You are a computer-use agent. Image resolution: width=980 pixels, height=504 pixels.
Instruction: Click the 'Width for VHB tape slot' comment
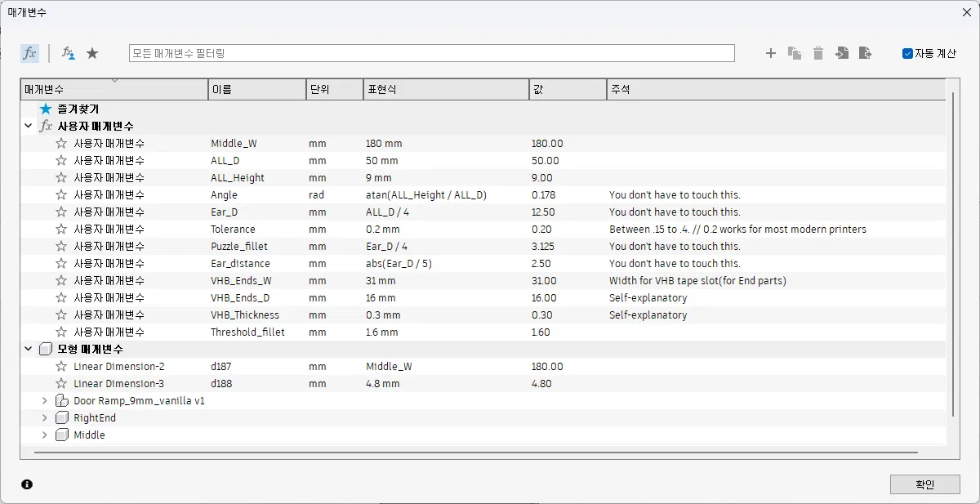tap(697, 281)
